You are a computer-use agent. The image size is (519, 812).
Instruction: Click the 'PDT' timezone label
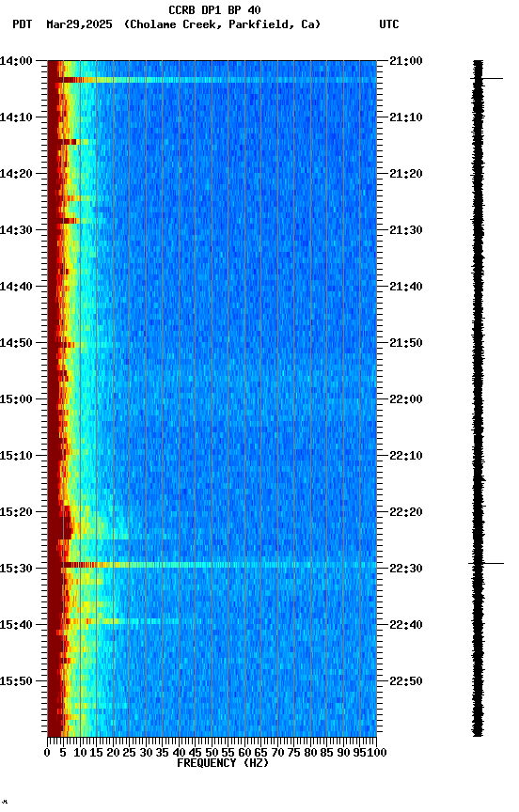(23, 24)
